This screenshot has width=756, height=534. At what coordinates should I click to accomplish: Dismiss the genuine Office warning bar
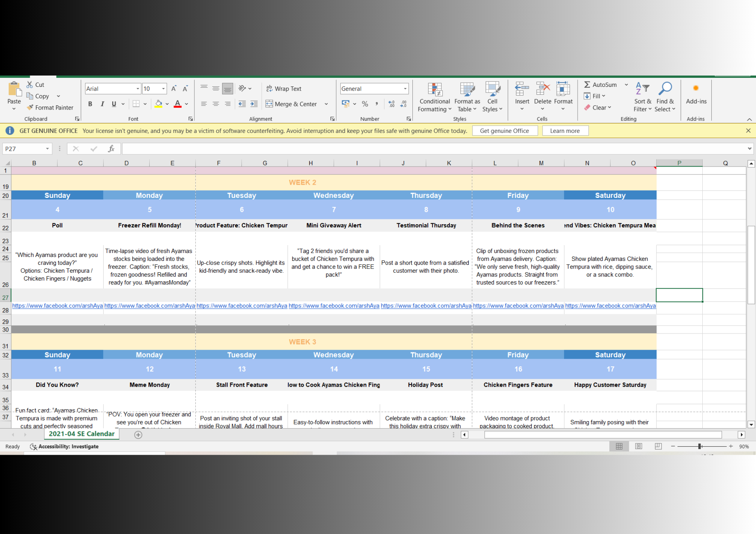[748, 131]
